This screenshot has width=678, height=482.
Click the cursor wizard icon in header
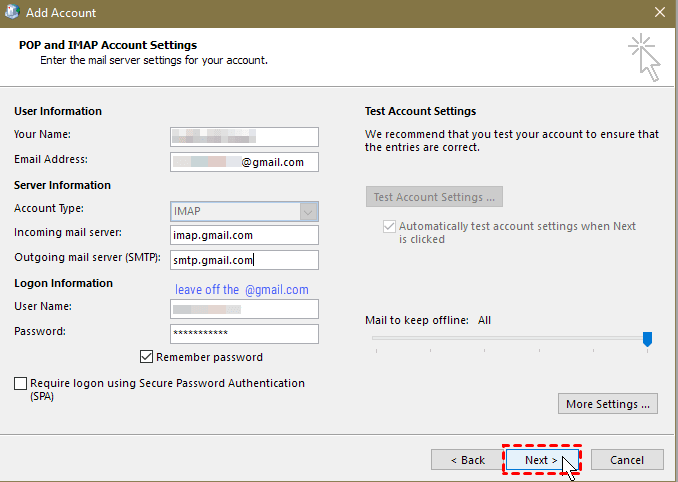[x=643, y=56]
